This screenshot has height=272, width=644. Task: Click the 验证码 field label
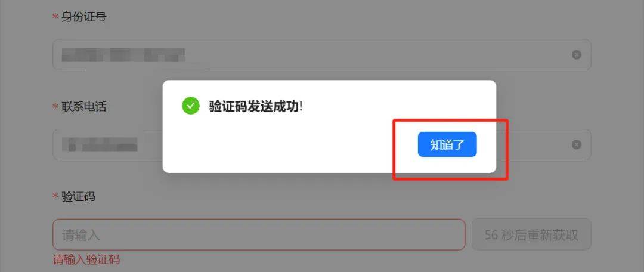point(79,197)
